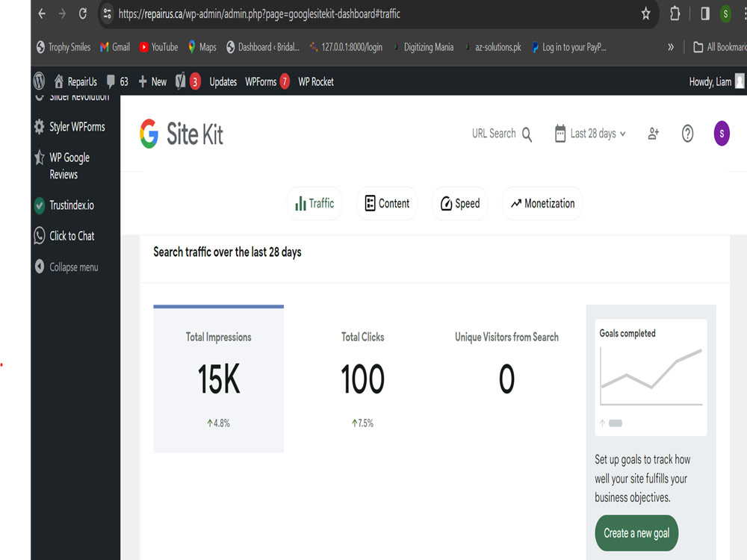
Task: Switch to the Speed tab
Action: (459, 204)
